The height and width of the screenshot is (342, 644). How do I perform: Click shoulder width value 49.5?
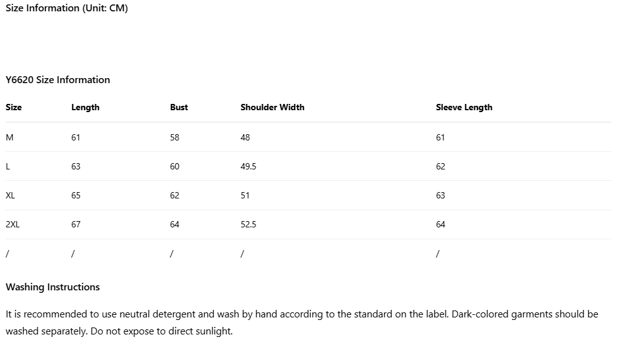[x=249, y=166]
